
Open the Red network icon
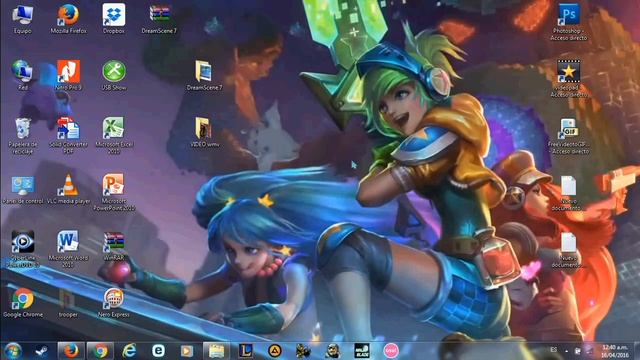click(x=23, y=76)
